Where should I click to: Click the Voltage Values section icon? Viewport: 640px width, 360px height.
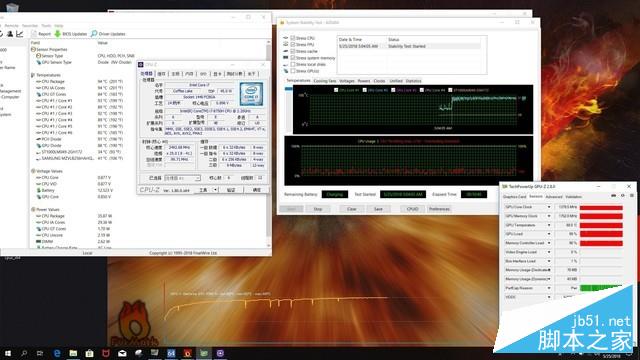pyautogui.click(x=33, y=171)
